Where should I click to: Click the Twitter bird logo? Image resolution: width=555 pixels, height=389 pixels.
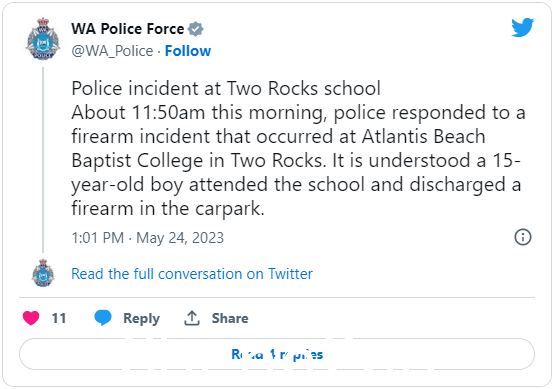(522, 27)
